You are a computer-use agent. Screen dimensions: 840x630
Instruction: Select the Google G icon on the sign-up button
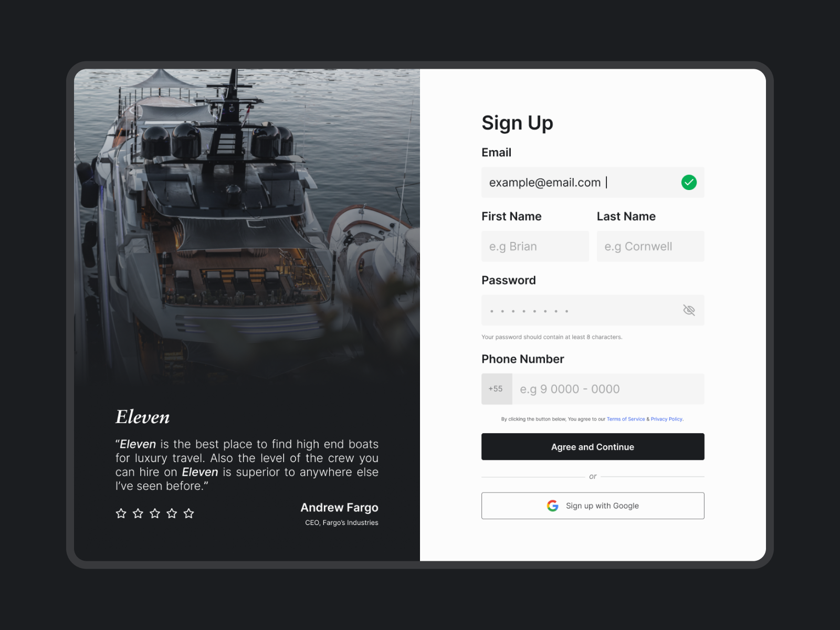tap(552, 506)
